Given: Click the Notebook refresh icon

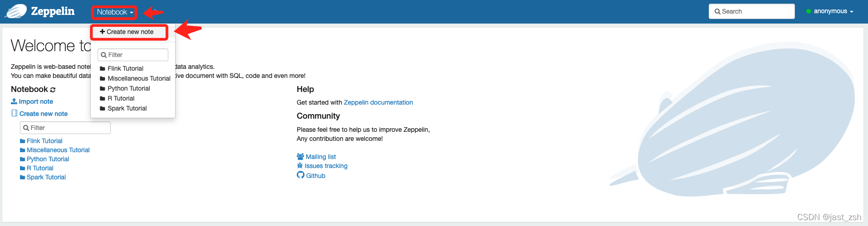Looking at the screenshot, I should click(x=53, y=90).
